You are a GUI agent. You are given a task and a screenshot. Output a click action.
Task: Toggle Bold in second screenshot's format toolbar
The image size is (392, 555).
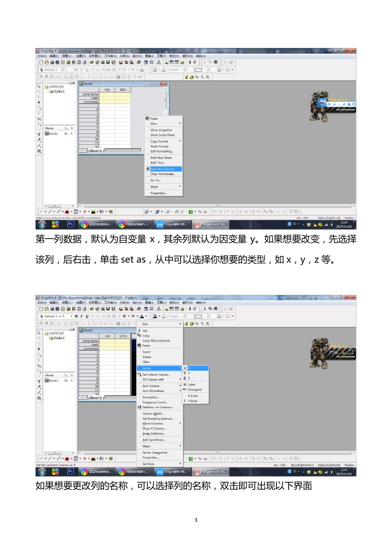tap(76, 316)
